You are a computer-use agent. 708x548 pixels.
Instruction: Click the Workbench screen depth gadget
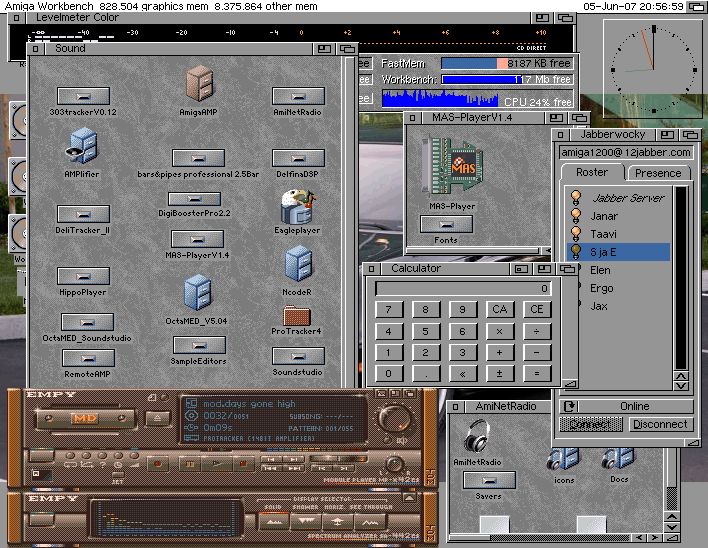point(696,6)
